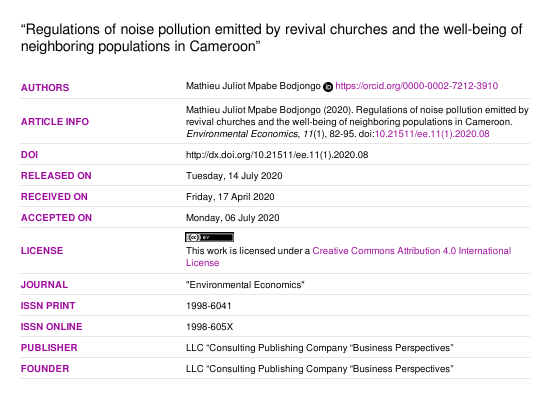Click the word License under the license text
The image size is (541, 402).
[203, 263]
